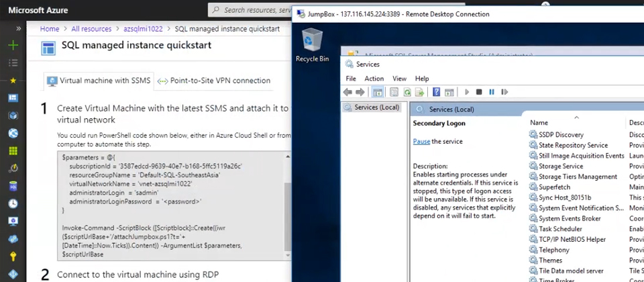Open azsqlmi1022 breadcrumb link

143,29
